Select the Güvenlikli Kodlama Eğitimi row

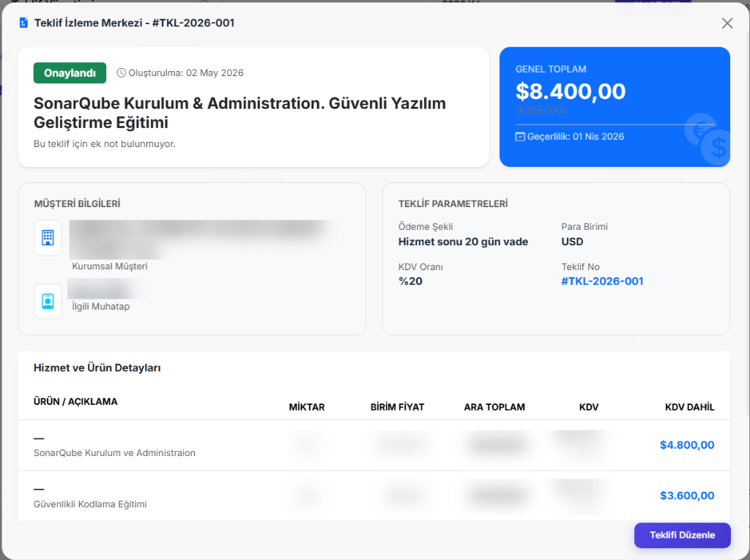tap(374, 496)
